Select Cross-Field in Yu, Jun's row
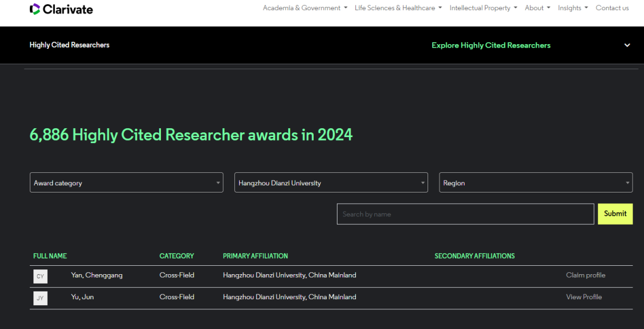Screen dimensions: 644x329 [x=177, y=297]
